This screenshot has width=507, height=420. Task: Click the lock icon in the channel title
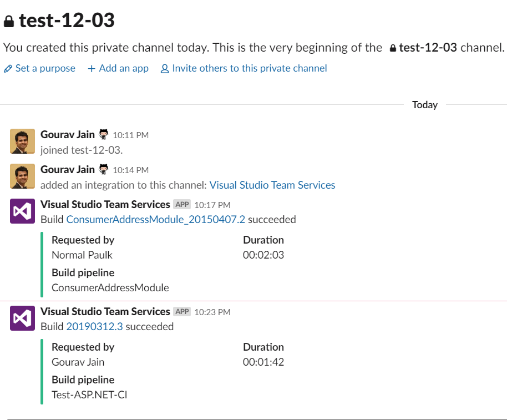click(x=8, y=22)
